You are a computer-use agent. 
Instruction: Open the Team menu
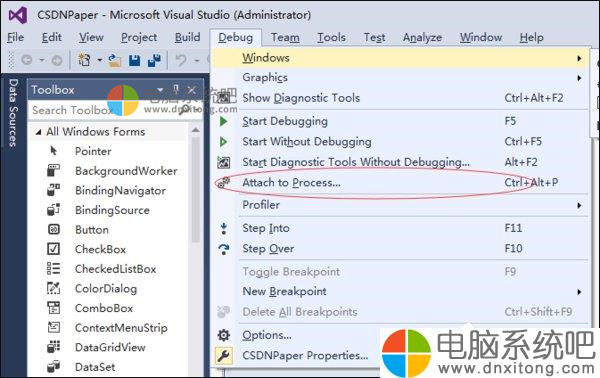pos(285,37)
